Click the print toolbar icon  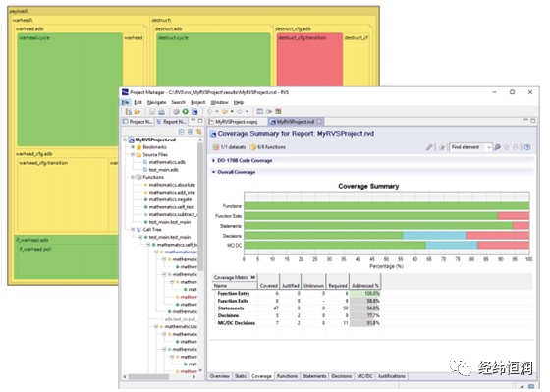pos(161,112)
